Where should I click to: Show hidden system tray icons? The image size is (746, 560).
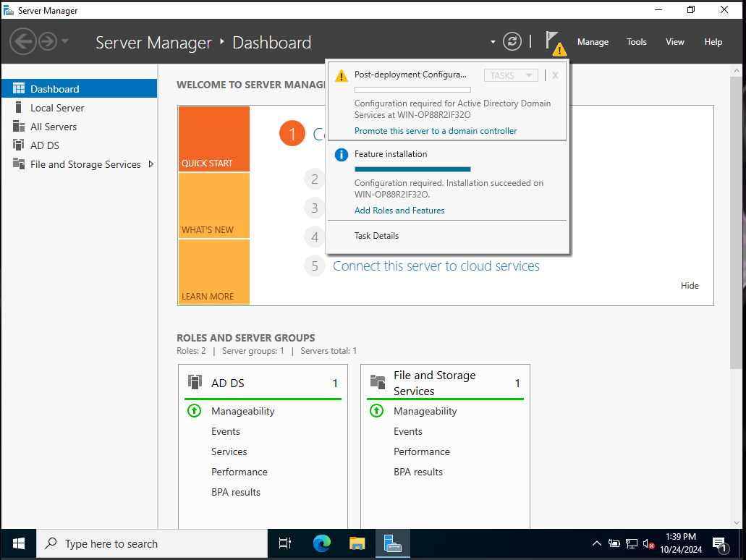597,543
